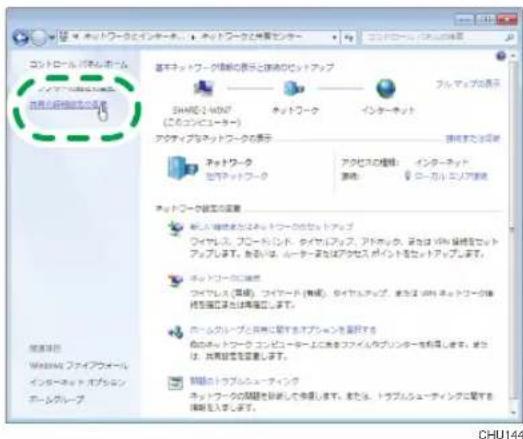Click the Back navigation arrow button
This screenshot has height=439, width=523.
(x=20, y=38)
